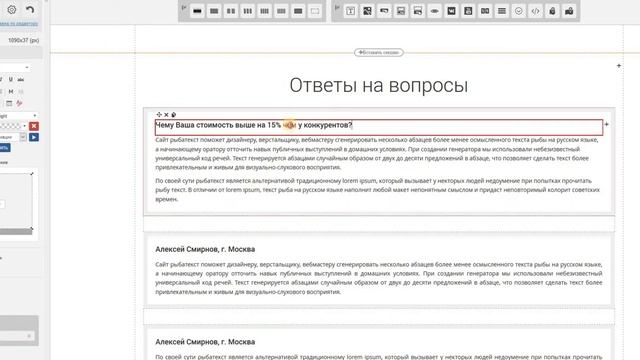Viewport: 640px width, 360px height.
Task: Click the table icon in left panel
Action: (9, 103)
